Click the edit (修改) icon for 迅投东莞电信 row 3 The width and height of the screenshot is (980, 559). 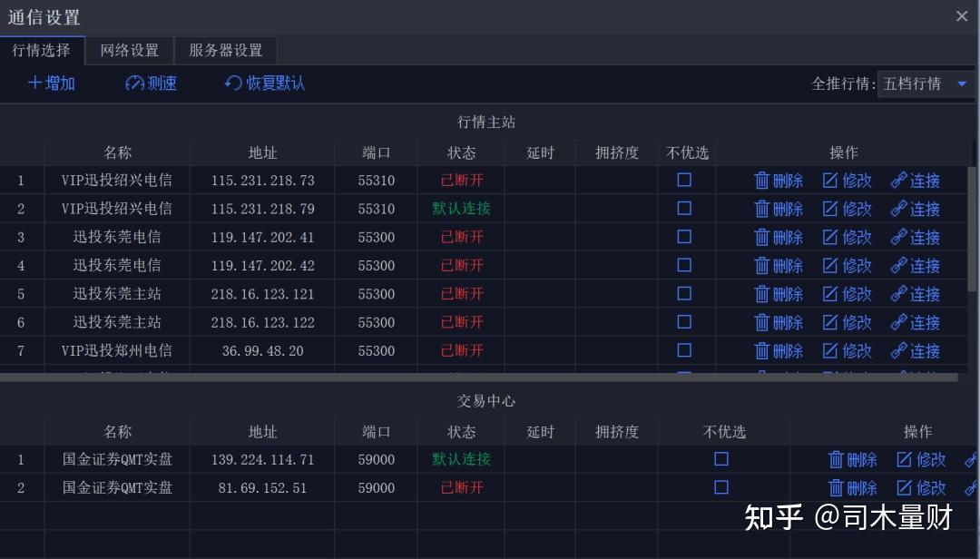point(831,237)
